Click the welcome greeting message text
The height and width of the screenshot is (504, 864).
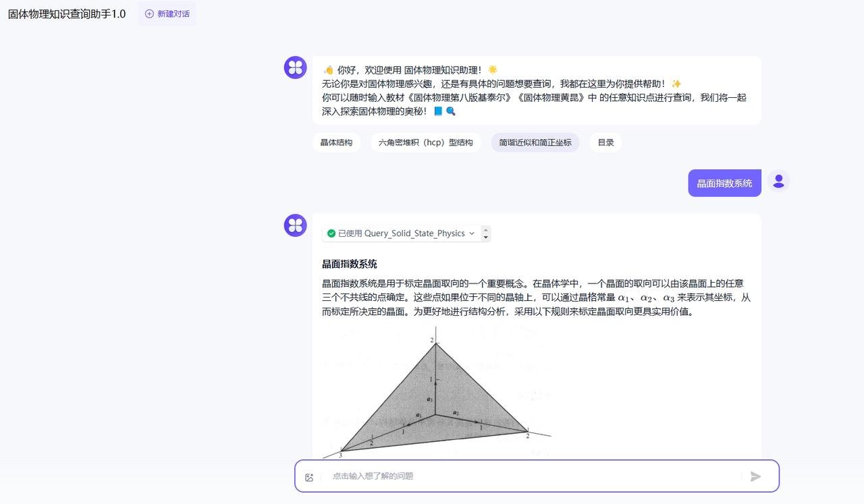533,90
